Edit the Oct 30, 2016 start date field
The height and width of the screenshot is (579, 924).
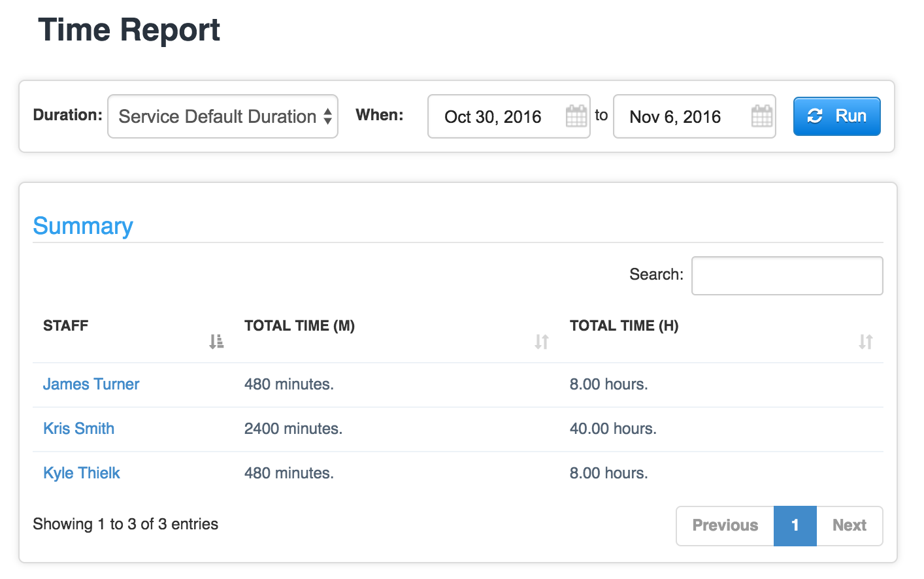pos(509,116)
